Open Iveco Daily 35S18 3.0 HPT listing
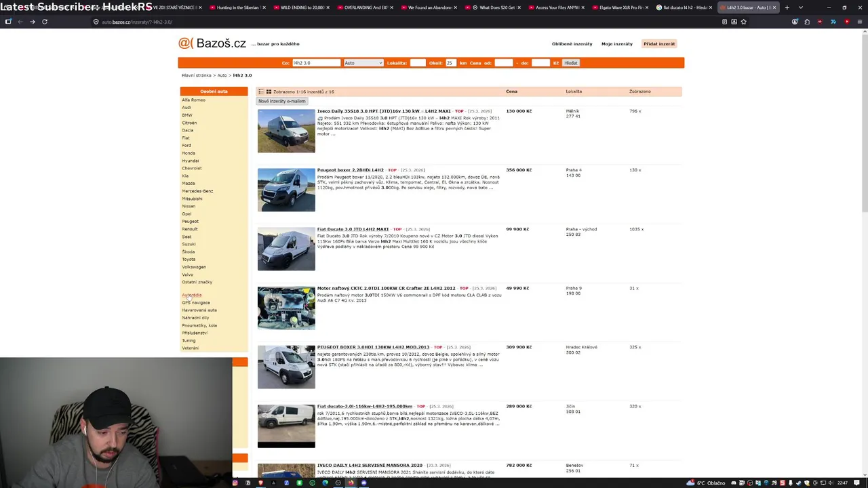Image resolution: width=868 pixels, height=488 pixels. click(383, 111)
